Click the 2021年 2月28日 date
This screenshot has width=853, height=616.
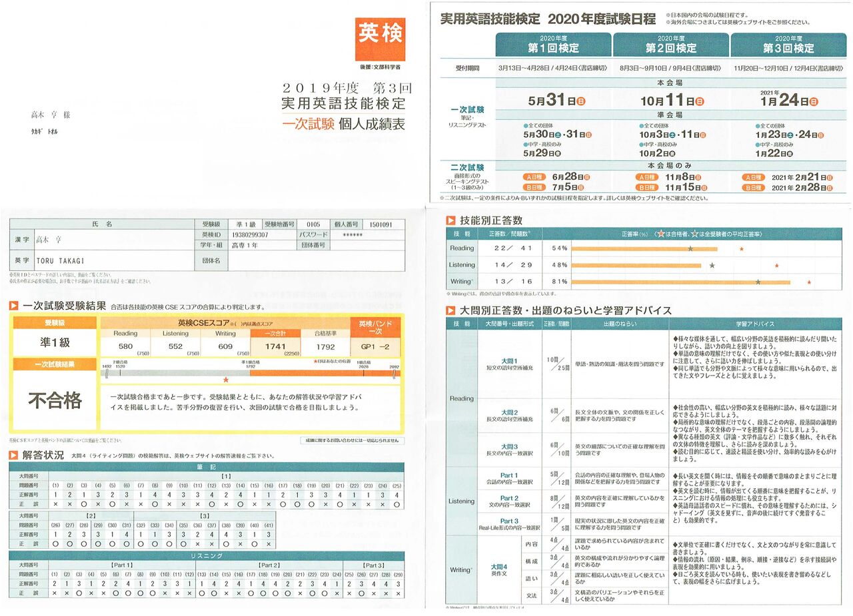pos(804,188)
